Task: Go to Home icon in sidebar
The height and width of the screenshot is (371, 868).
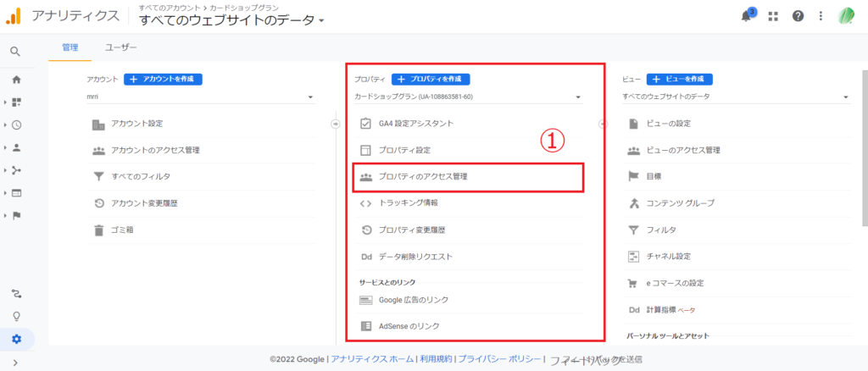Action: click(16, 80)
